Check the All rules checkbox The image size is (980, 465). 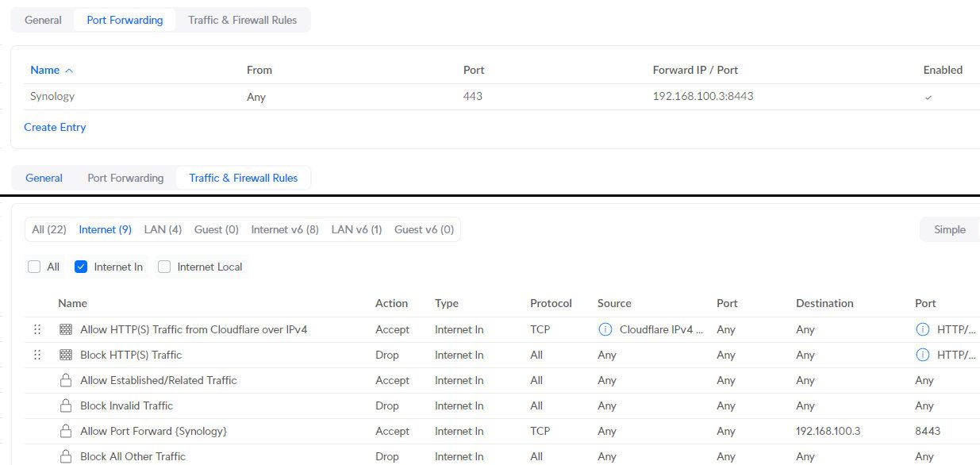click(34, 267)
